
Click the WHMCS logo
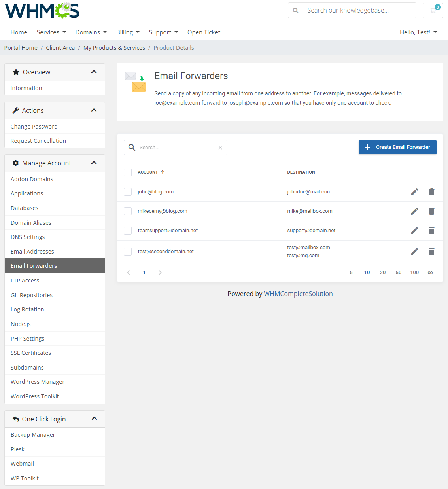pyautogui.click(x=42, y=10)
